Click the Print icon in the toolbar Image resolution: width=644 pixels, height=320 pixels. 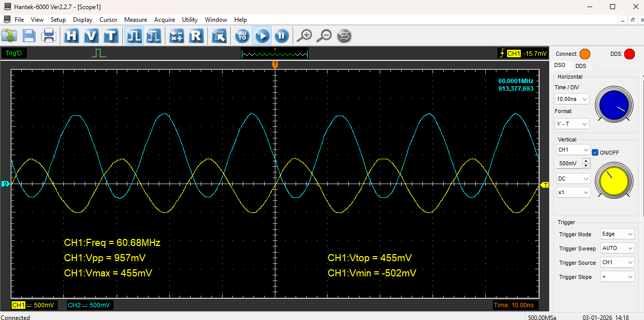(49, 36)
